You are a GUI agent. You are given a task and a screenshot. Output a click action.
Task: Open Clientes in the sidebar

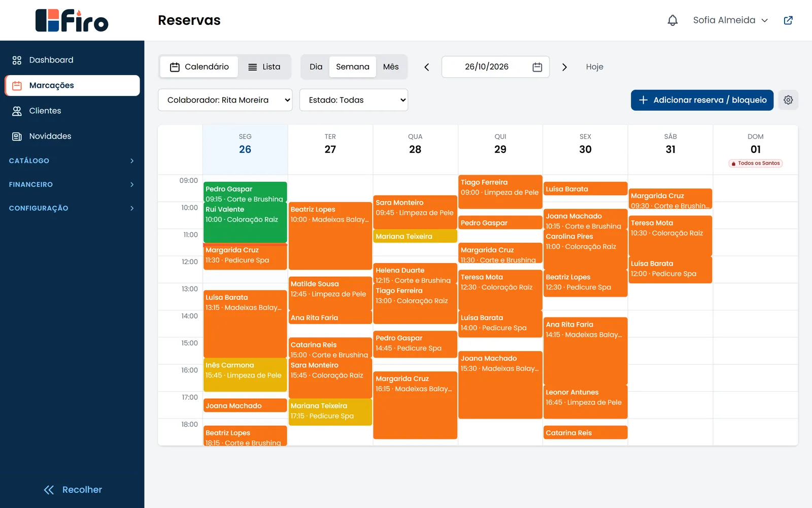[72, 111]
